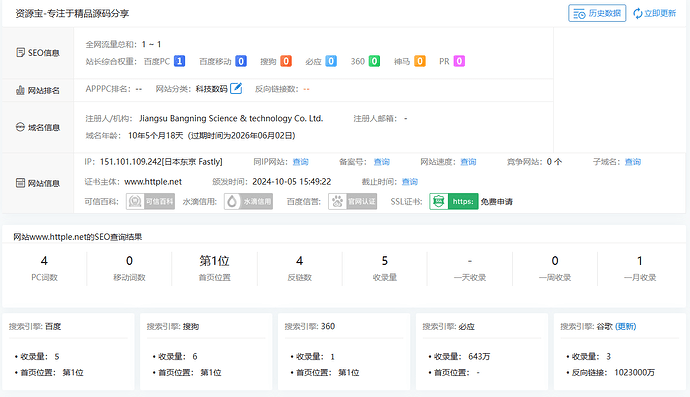This screenshot has width=690, height=397.
Task: Select the 一天收录 dash value
Action: (x=470, y=261)
